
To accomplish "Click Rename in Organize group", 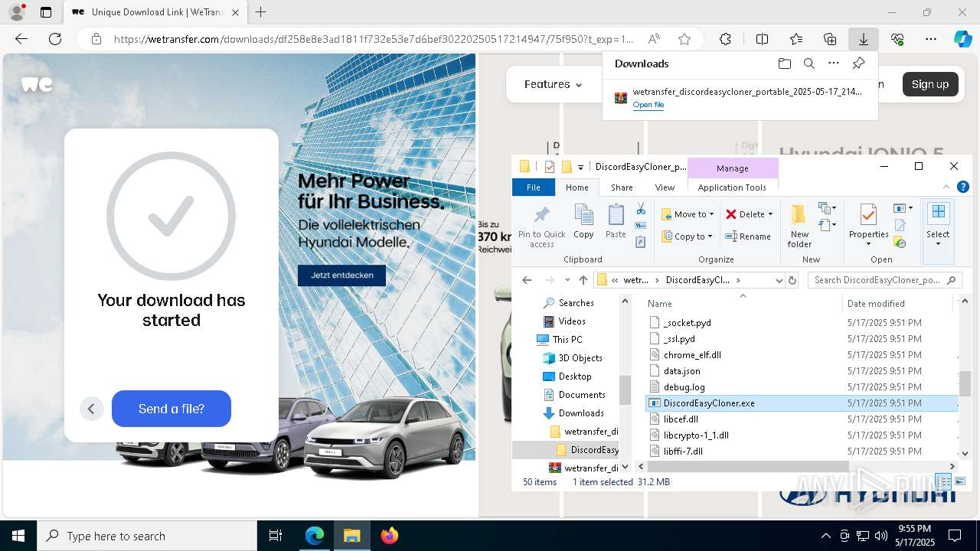I will click(747, 236).
